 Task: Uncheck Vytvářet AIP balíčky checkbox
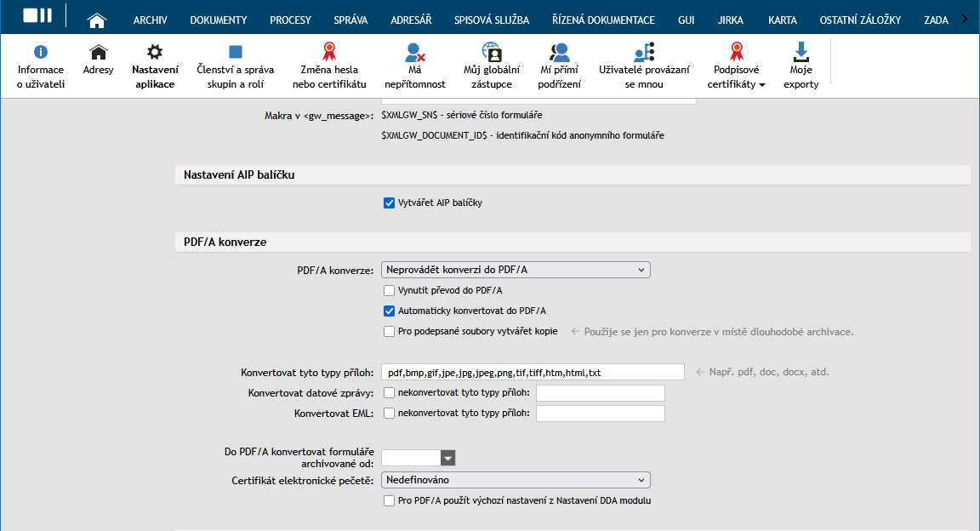pos(390,203)
